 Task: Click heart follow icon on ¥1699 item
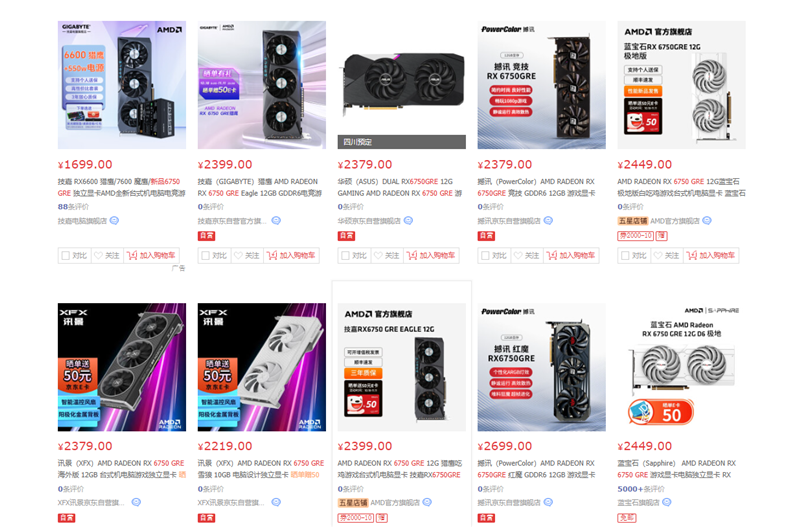pyautogui.click(x=98, y=256)
